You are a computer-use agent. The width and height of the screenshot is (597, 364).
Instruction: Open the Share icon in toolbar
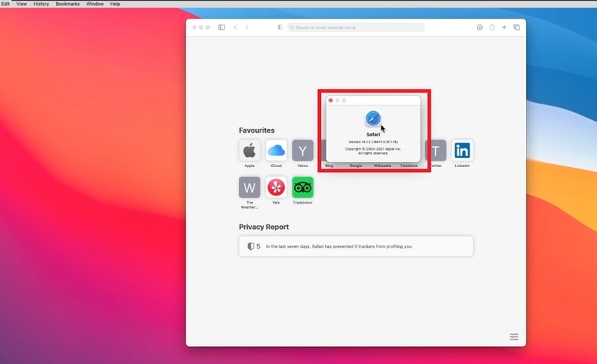492,27
